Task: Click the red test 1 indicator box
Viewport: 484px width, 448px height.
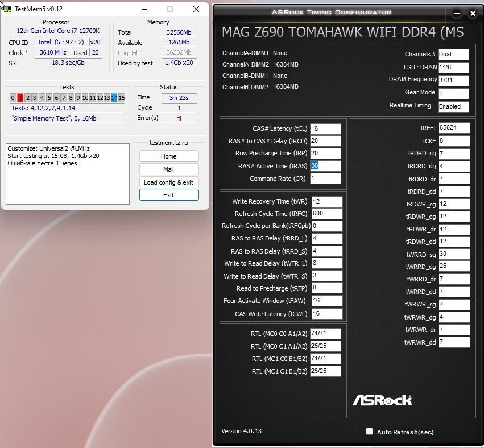Action: 20,98
